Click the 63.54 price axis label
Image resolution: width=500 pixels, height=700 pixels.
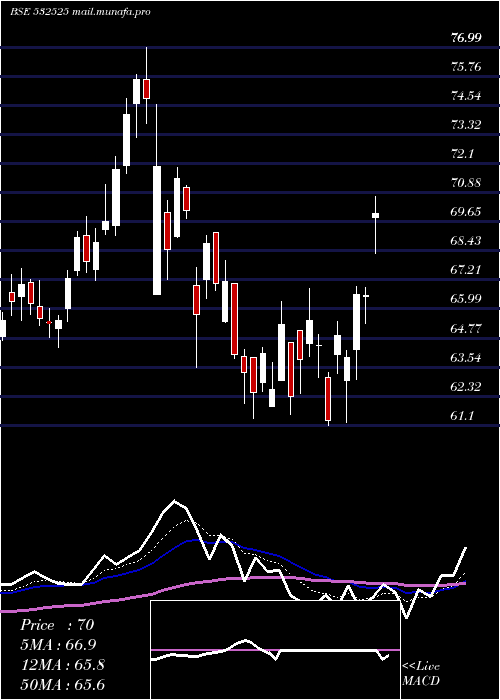pos(466,358)
